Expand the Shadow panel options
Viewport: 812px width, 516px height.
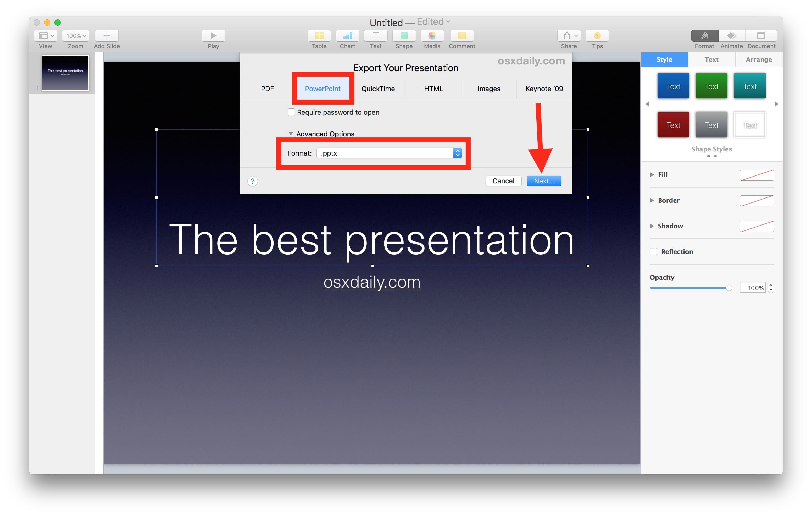coord(653,226)
